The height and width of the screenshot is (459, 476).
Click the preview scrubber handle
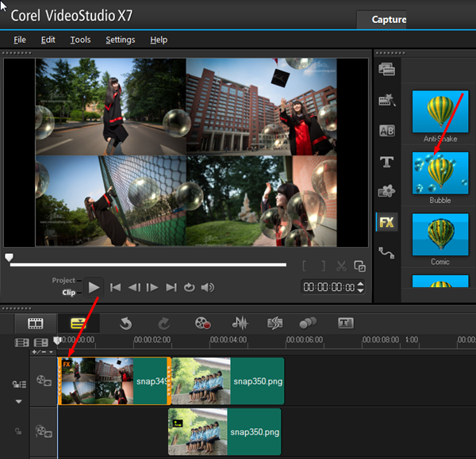click(9, 257)
